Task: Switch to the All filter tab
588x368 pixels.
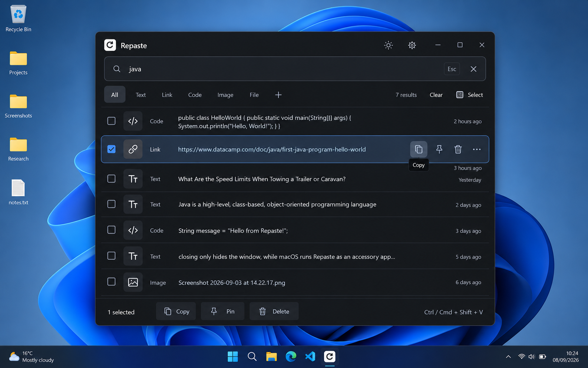Action: [115, 95]
